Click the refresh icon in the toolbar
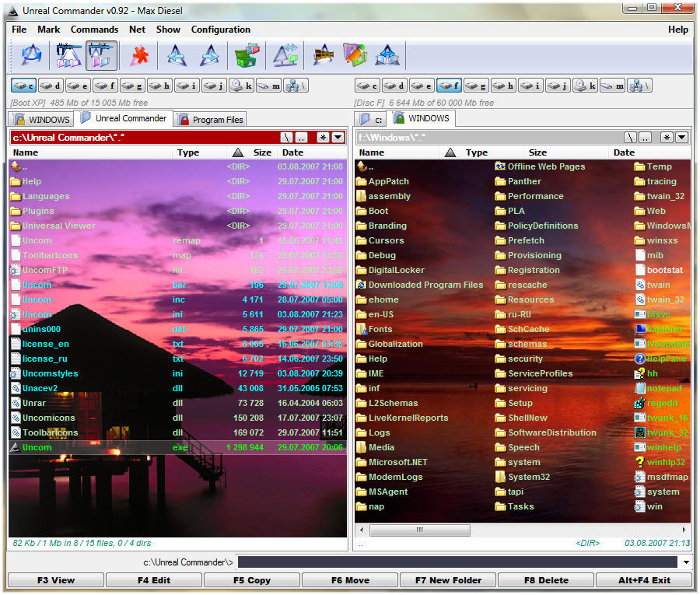 coord(31,56)
